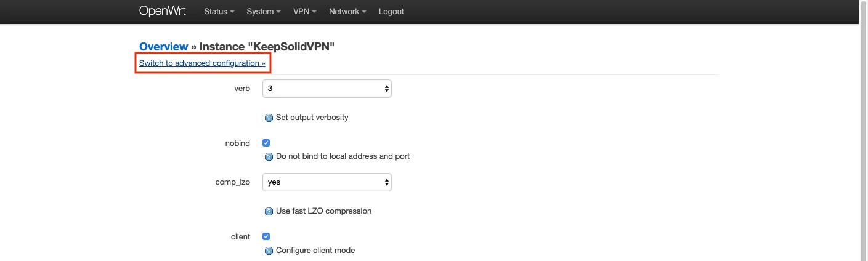Click the Logout link

[391, 12]
